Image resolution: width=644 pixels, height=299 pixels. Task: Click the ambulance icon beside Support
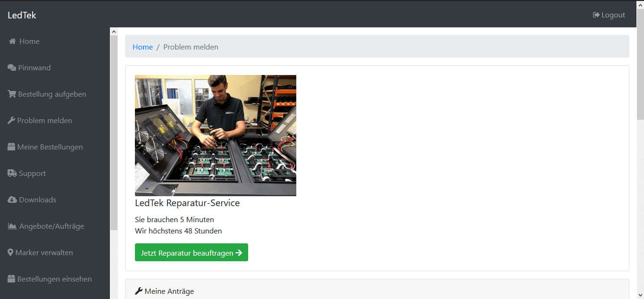click(12, 174)
